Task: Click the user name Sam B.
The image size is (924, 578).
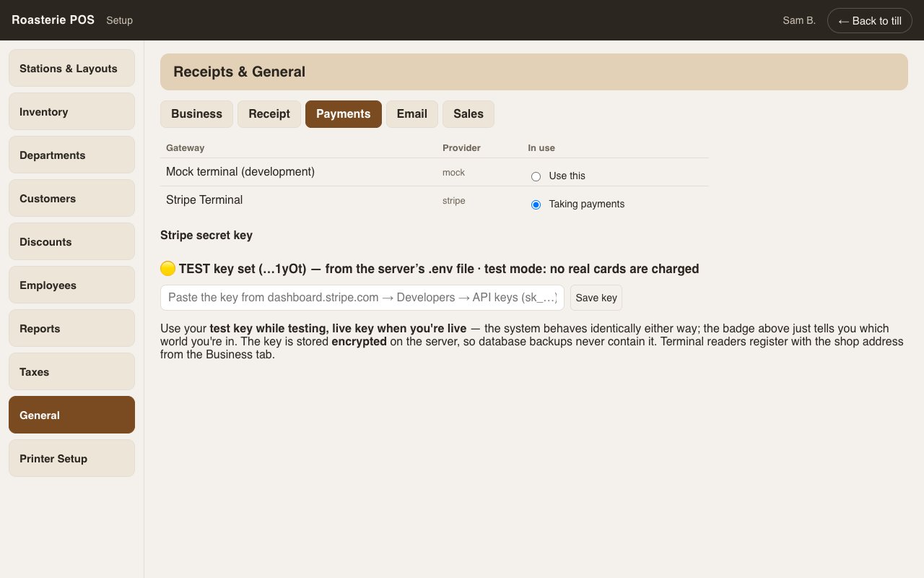Action: 799,20
